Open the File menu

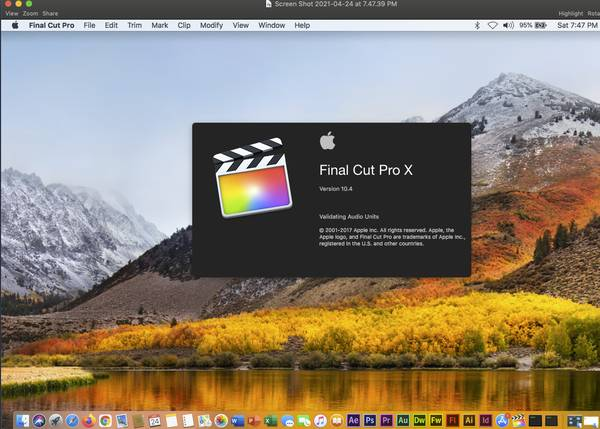pos(89,25)
